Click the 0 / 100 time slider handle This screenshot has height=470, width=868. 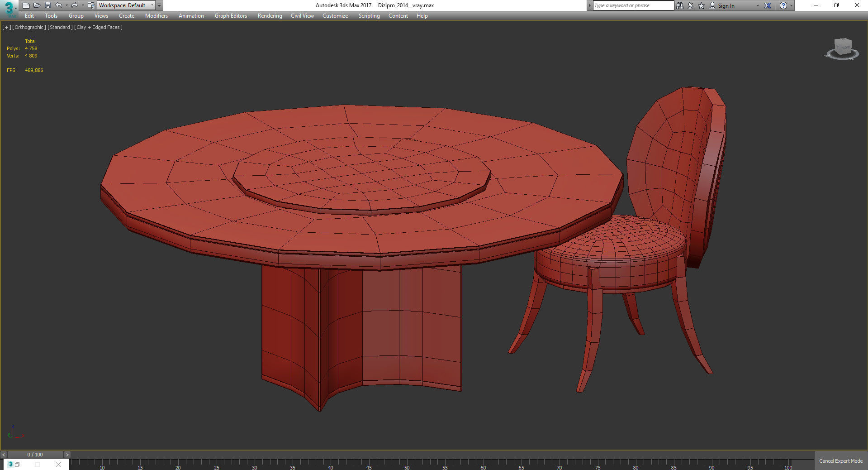coord(35,455)
